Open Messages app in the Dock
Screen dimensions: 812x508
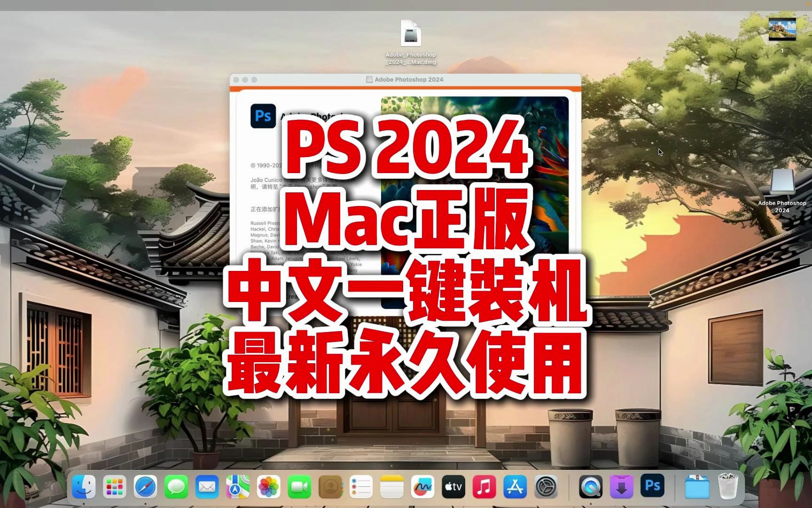tap(176, 487)
